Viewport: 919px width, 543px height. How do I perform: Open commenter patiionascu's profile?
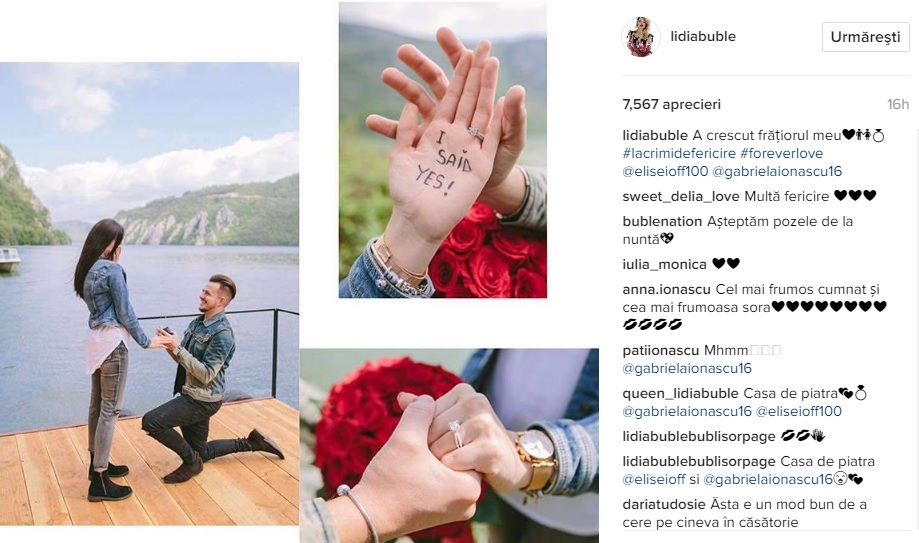(x=661, y=351)
